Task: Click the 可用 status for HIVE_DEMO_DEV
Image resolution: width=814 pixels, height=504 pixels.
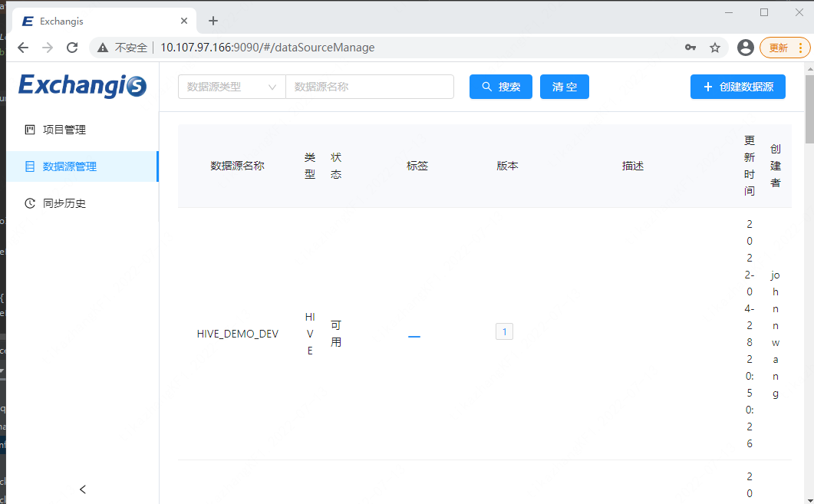Action: coord(335,331)
